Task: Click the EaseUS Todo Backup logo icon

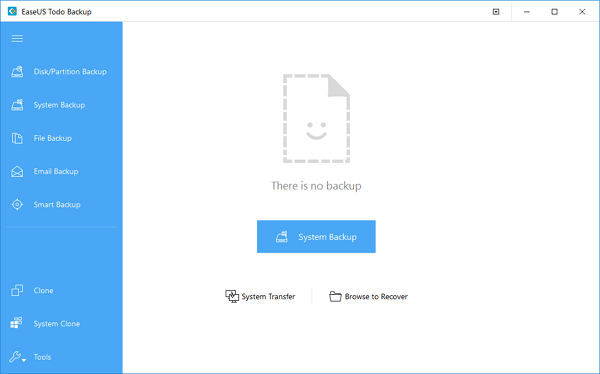Action: click(12, 11)
